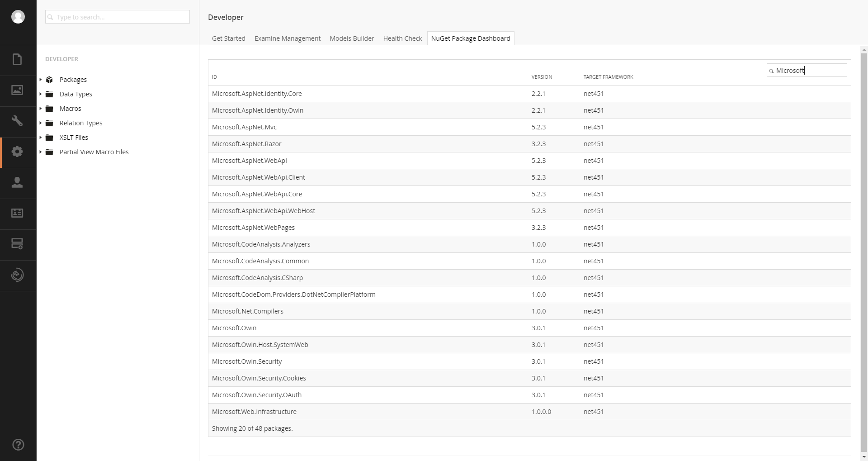The height and width of the screenshot is (461, 868).
Task: Open the Forms section icon
Action: pos(17,244)
